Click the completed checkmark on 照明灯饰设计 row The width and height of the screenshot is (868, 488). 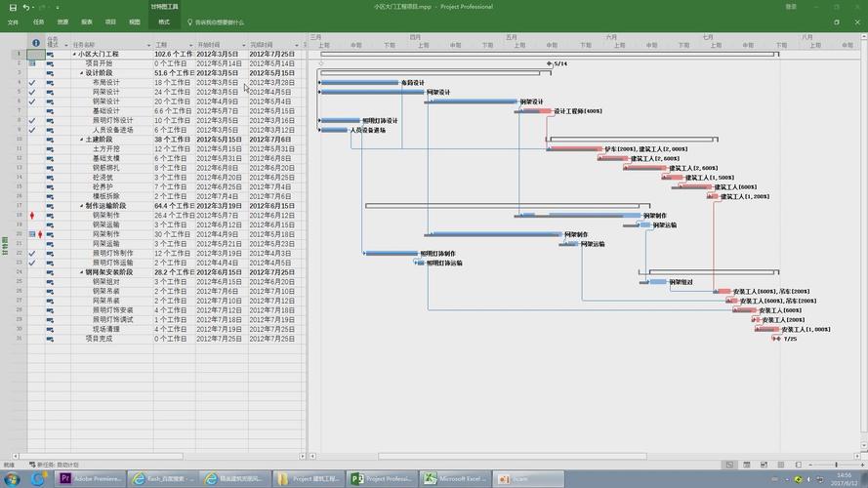(x=32, y=121)
